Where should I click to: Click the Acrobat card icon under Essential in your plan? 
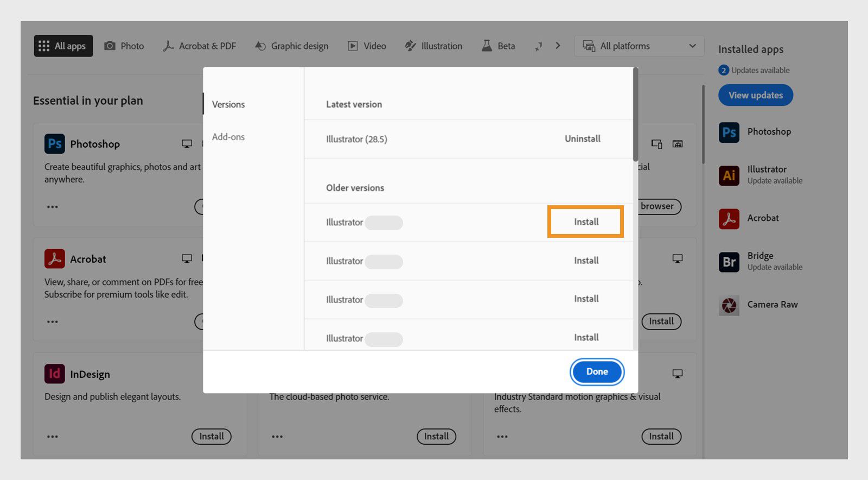tap(54, 259)
